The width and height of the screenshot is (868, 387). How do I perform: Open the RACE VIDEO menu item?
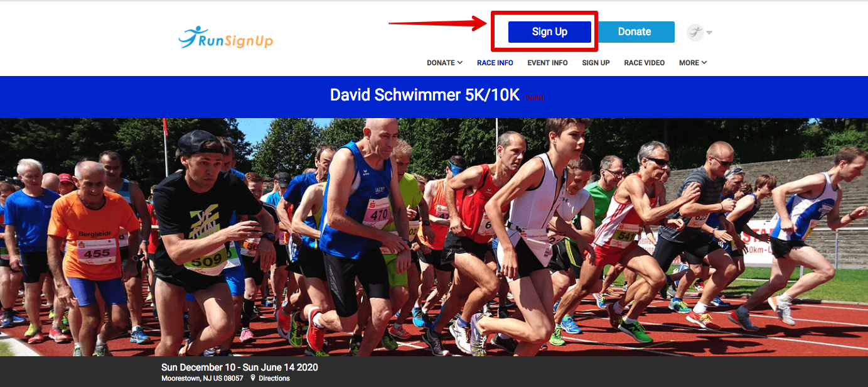point(644,63)
